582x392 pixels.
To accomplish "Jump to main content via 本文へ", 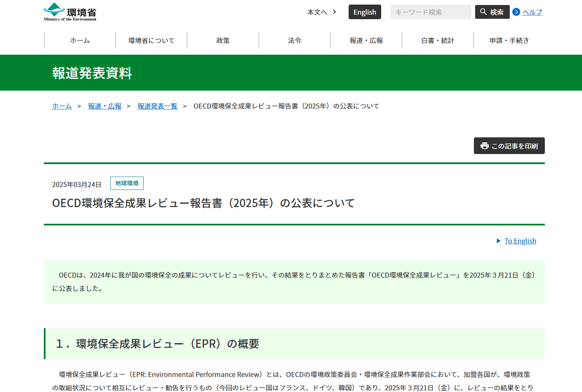I will [321, 12].
